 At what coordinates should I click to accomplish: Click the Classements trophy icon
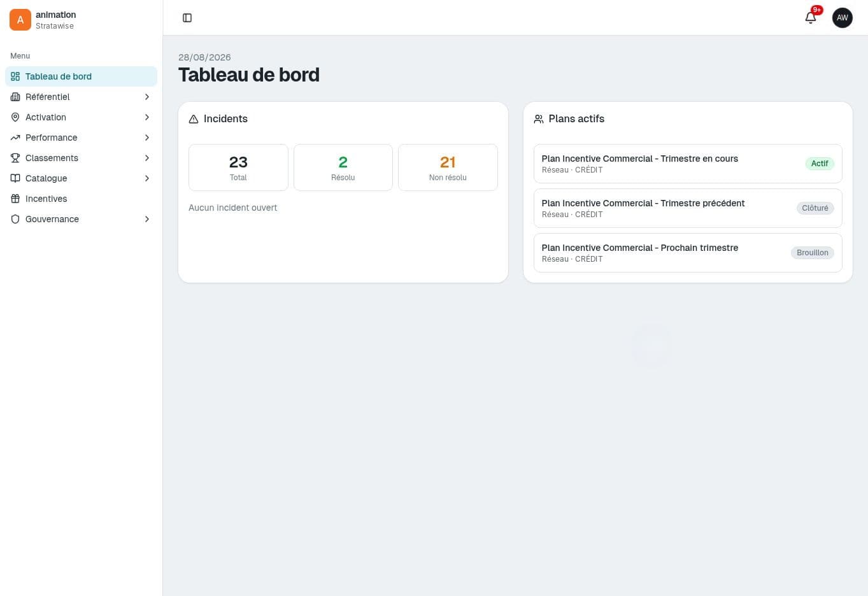[x=15, y=158]
